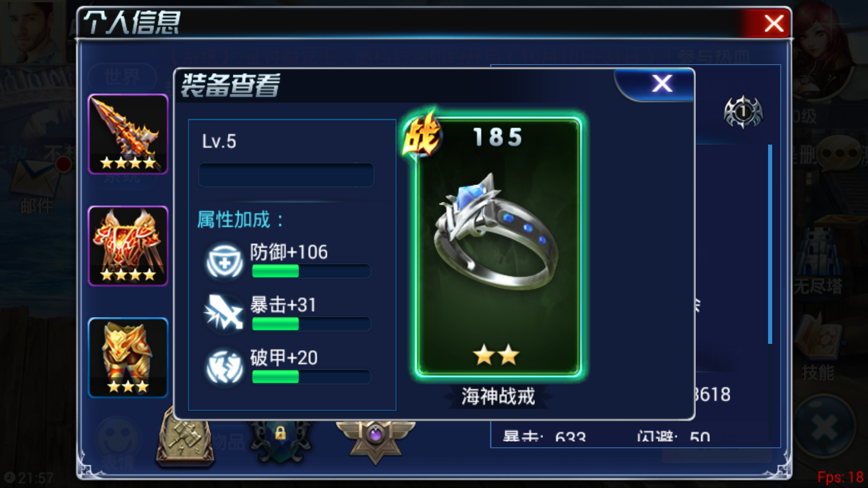Viewport: 868px width, 488px height.
Task: Close the 装备查看 equipment dialog
Action: point(662,84)
